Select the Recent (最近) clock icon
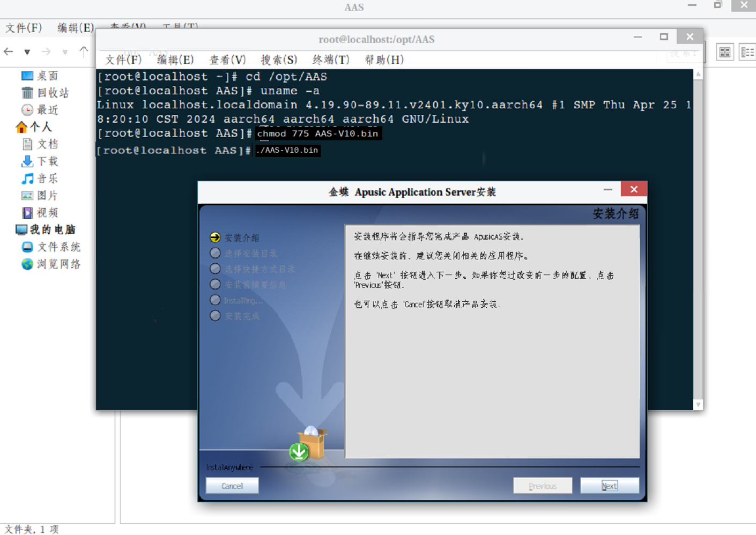756x535 pixels. click(27, 110)
